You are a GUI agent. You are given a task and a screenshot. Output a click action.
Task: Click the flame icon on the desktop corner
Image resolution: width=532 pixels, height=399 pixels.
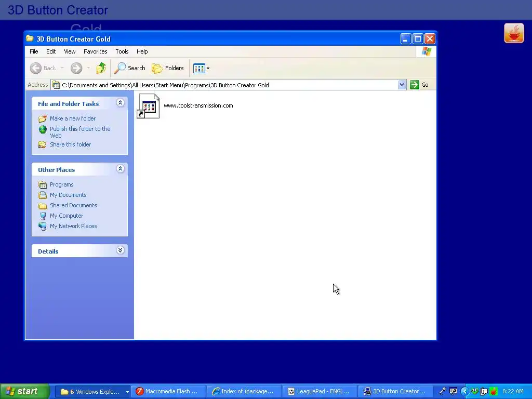pyautogui.click(x=514, y=33)
